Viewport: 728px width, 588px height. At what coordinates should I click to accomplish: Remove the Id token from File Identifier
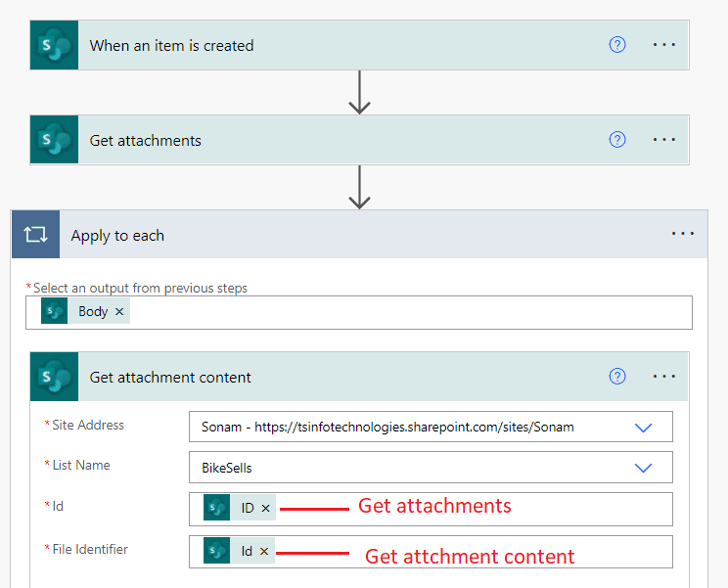pos(264,552)
